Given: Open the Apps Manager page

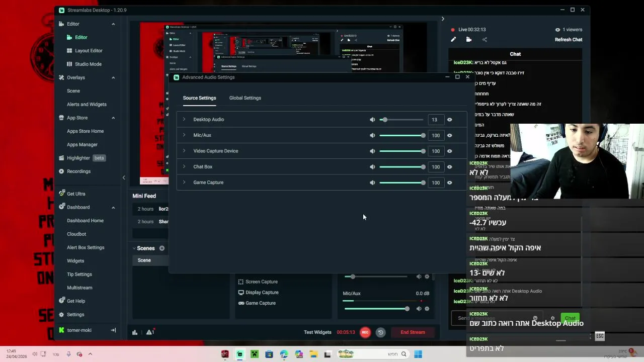Looking at the screenshot, I should click(82, 145).
